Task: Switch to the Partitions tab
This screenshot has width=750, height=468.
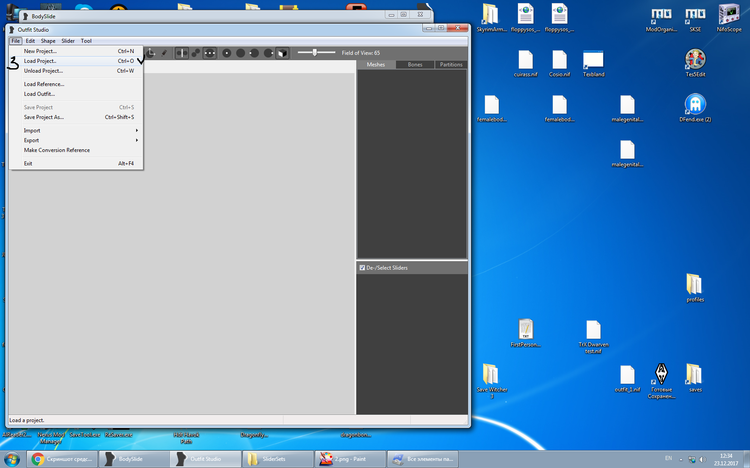Action: click(451, 65)
